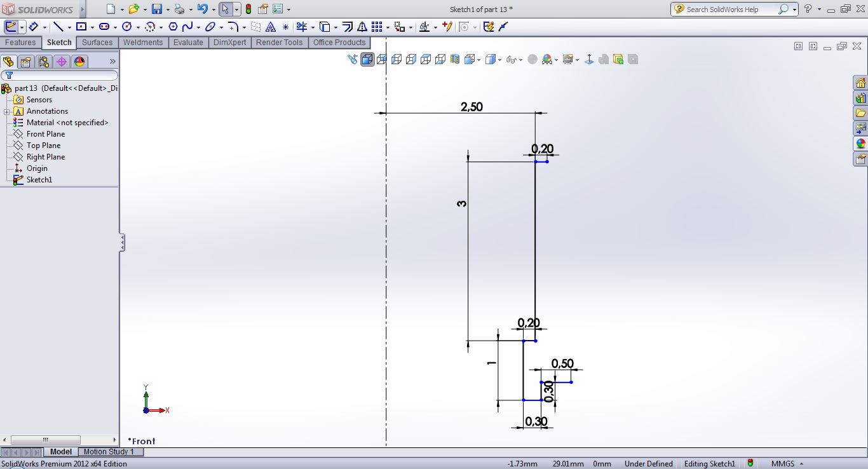Image resolution: width=868 pixels, height=469 pixels.
Task: Toggle the Section View icon
Action: coord(454,59)
